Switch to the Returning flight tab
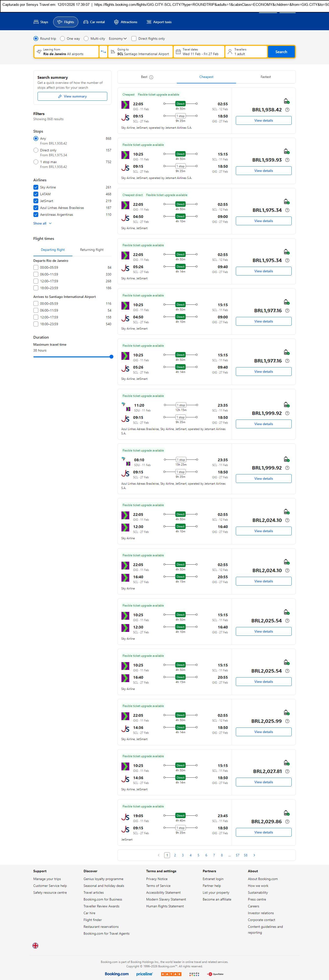Viewport: 329px width, 980px height. click(x=91, y=250)
